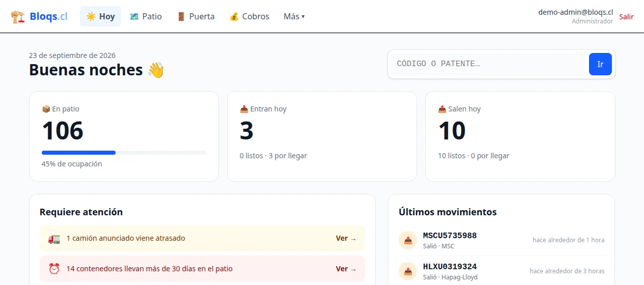Click the 1 camión anunciado viene atrasado alert
Viewport: 644px width, 285px height.
tap(203, 238)
